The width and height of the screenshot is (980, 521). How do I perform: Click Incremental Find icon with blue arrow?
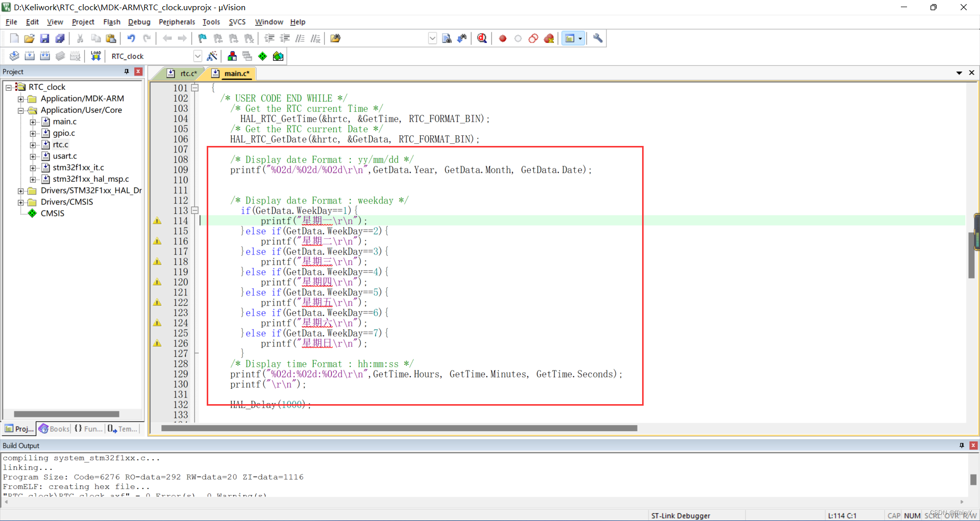462,38
